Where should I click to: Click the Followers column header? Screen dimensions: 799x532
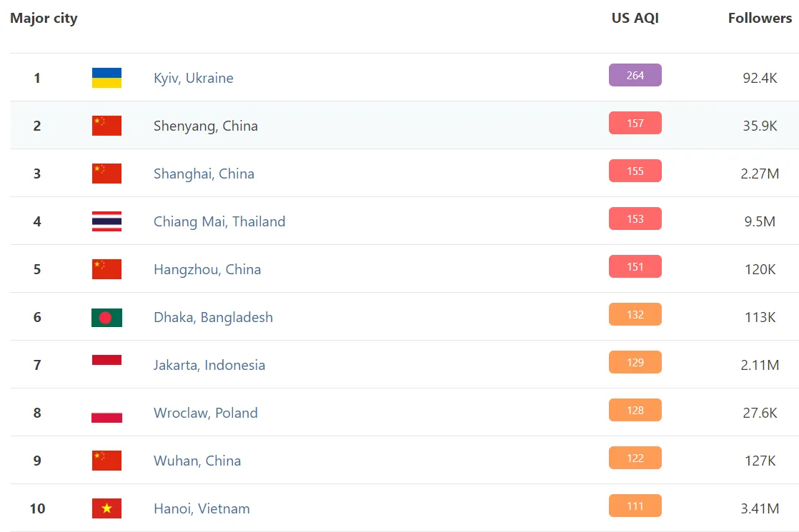click(x=760, y=19)
